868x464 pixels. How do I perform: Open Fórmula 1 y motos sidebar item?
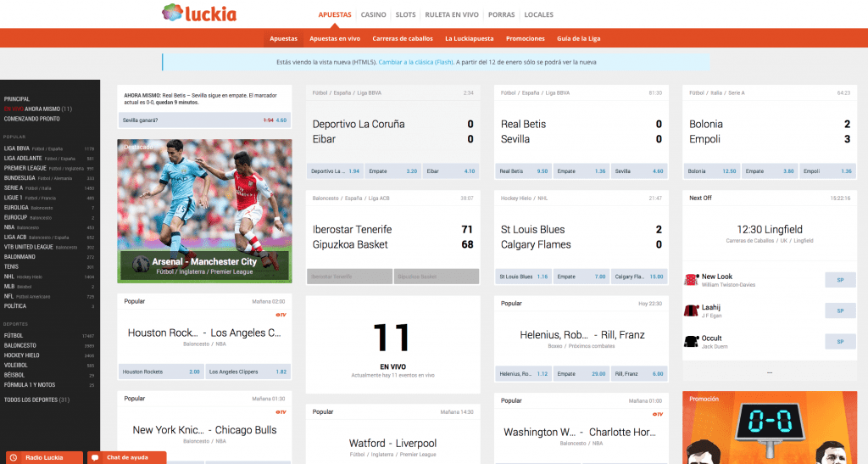pos(48,385)
